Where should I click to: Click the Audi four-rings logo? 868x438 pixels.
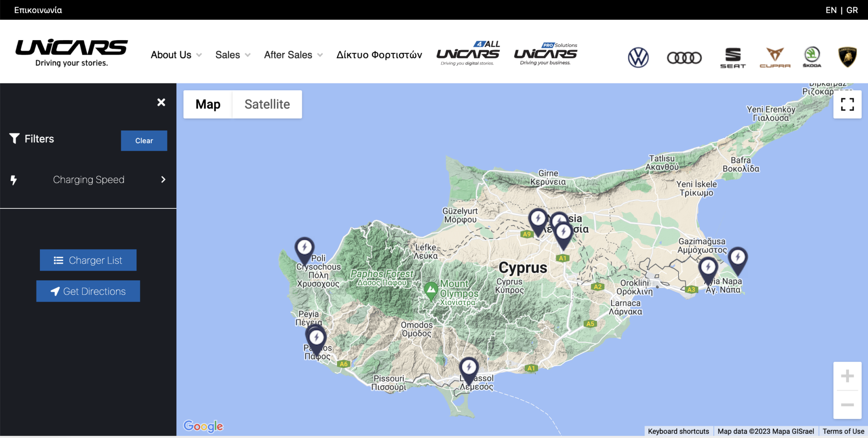point(684,58)
